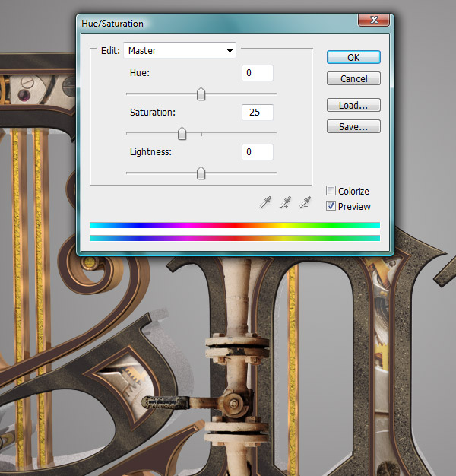This screenshot has height=476, width=456.
Task: Cancel the Hue/Saturation dialog
Action: pyautogui.click(x=353, y=78)
